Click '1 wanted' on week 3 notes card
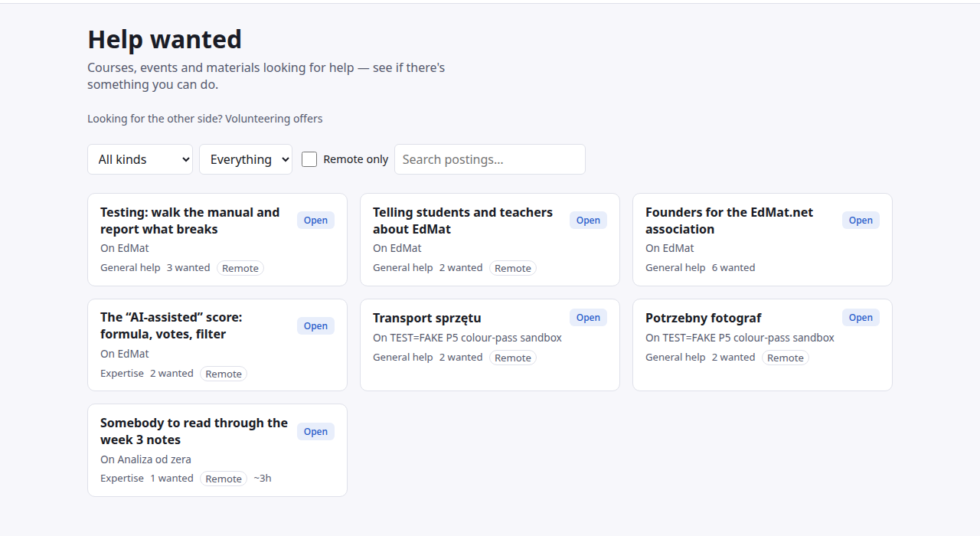The width and height of the screenshot is (980, 536). pyautogui.click(x=171, y=479)
